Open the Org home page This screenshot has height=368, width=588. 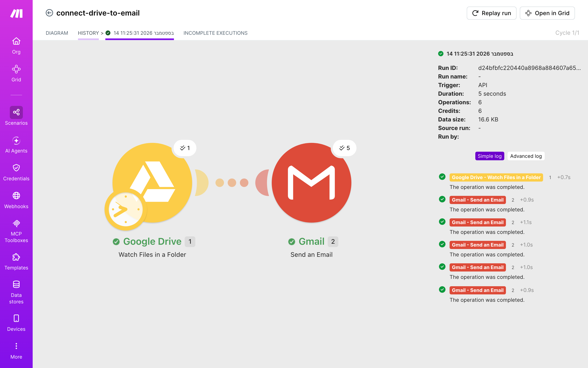tap(16, 46)
